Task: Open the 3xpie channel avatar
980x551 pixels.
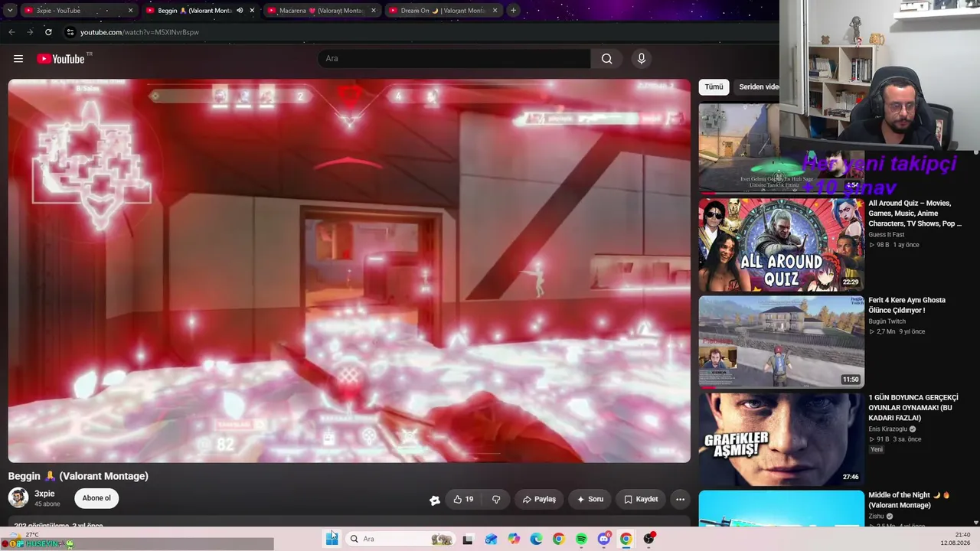Action: 18,498
